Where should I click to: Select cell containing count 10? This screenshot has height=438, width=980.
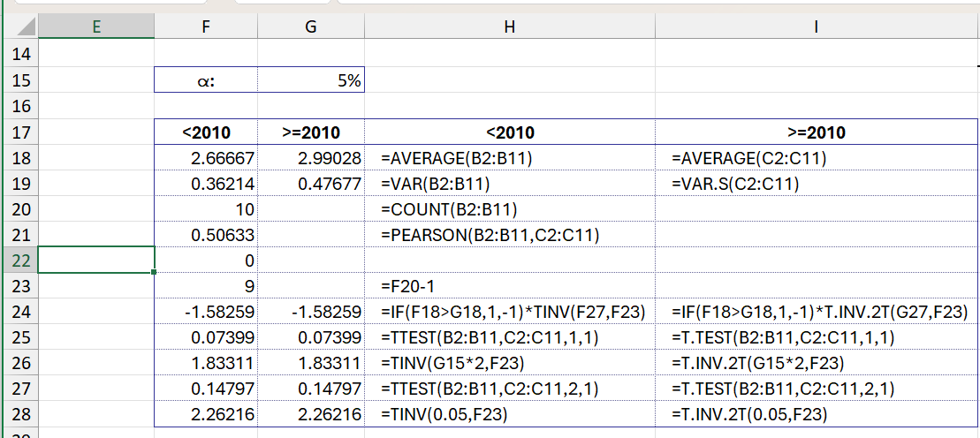[x=206, y=209]
